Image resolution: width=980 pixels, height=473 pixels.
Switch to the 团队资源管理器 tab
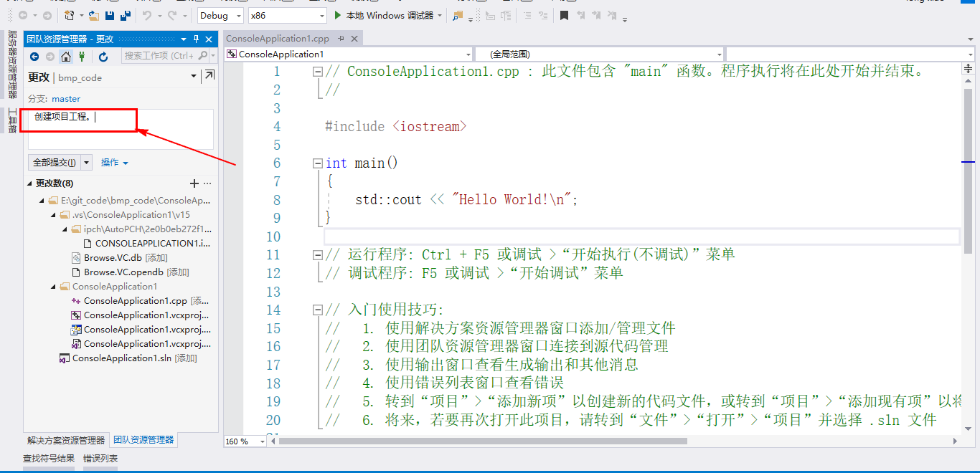tap(143, 440)
